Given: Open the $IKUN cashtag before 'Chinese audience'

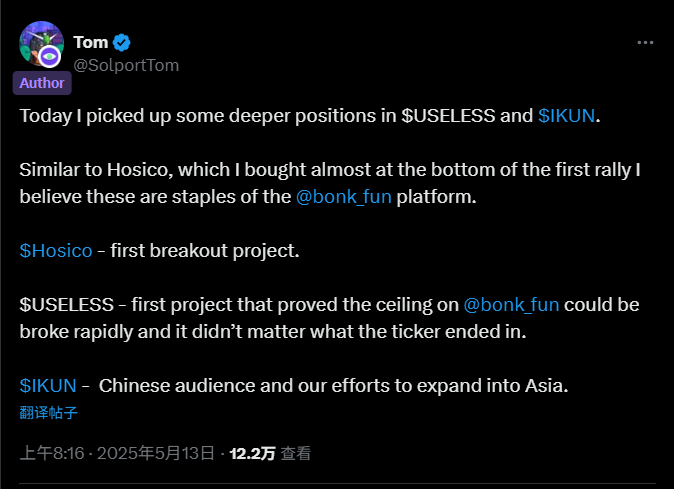Looking at the screenshot, I should 47,385.
